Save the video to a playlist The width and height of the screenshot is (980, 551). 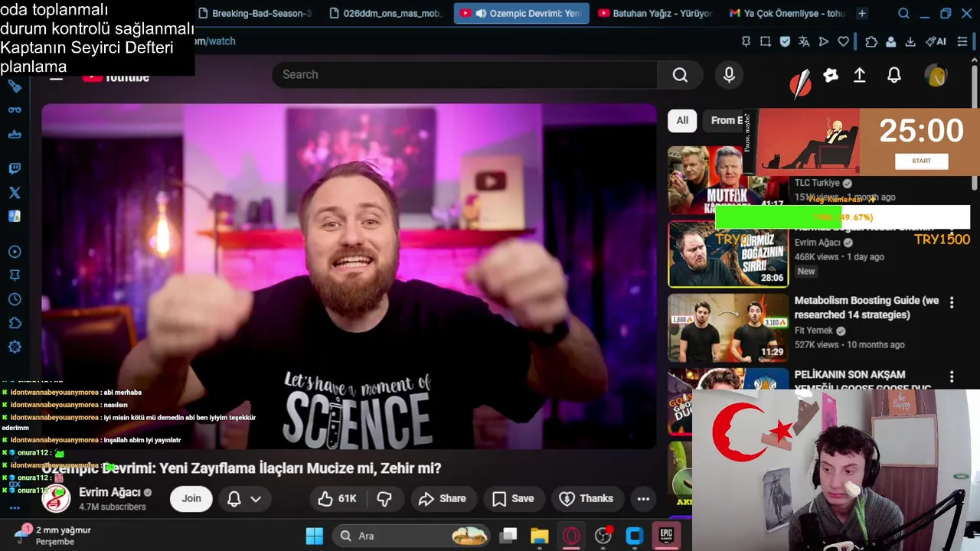(513, 498)
